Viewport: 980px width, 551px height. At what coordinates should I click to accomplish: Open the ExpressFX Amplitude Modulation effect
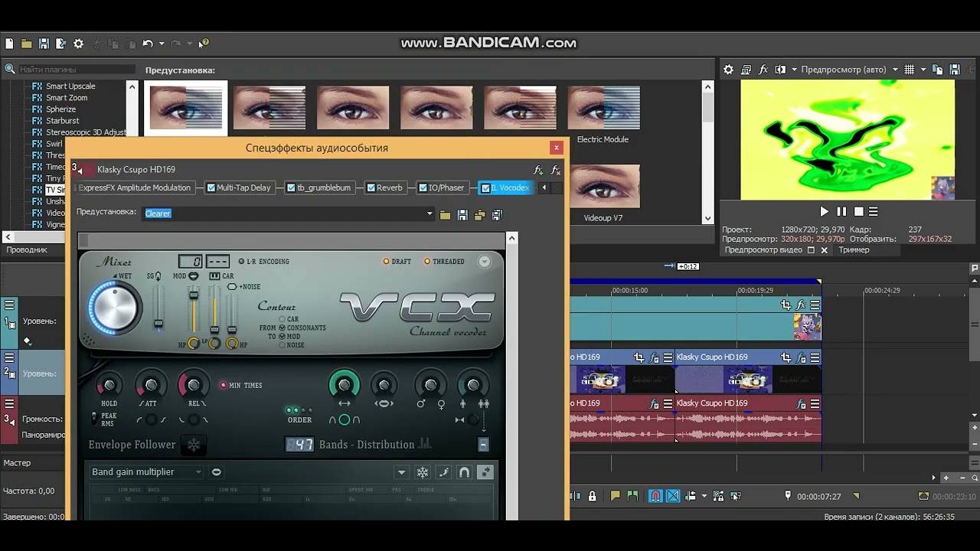tap(135, 187)
